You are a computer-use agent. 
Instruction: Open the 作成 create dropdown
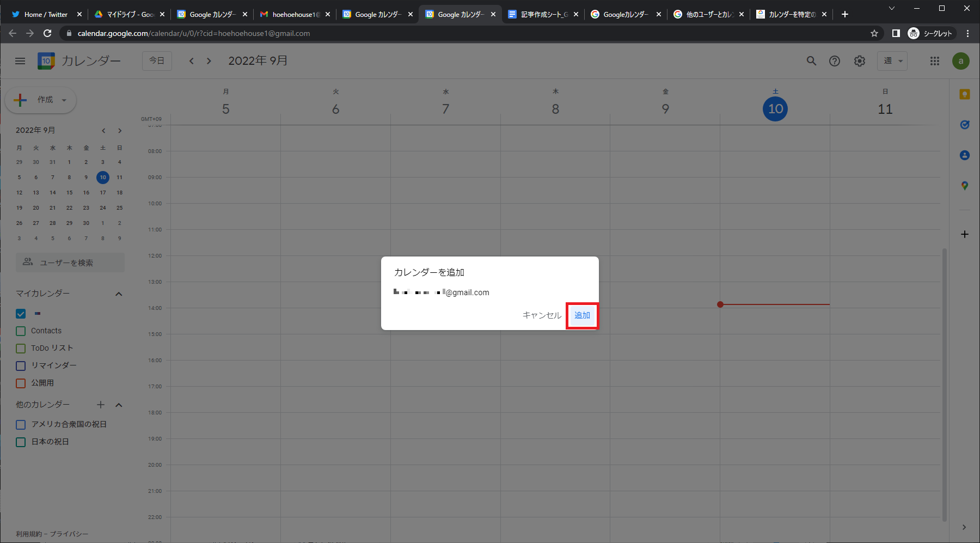tap(41, 100)
